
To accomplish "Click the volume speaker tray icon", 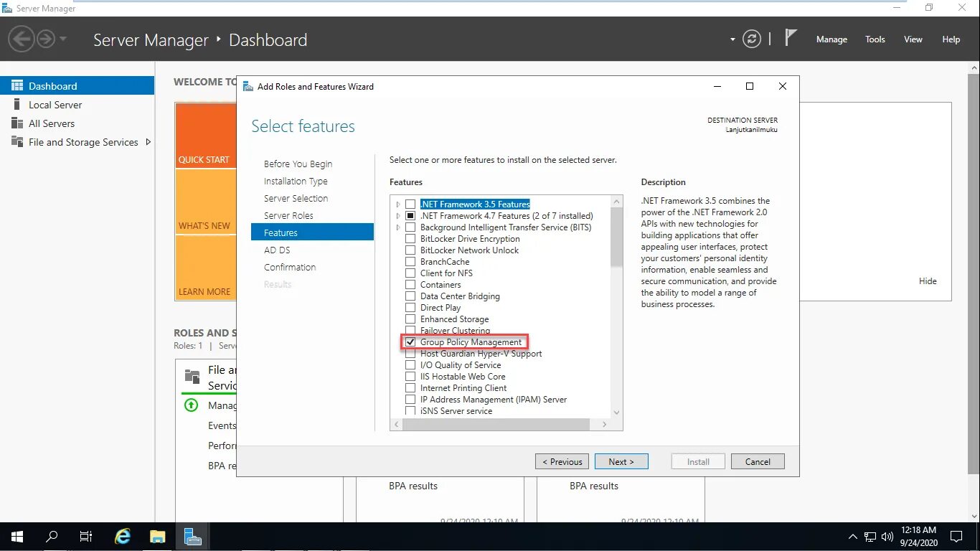I will 887,537.
